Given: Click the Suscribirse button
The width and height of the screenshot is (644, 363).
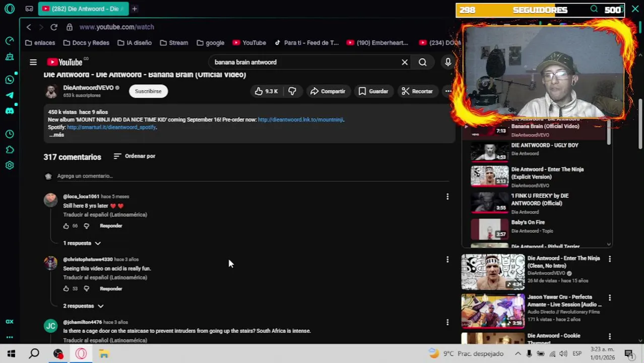Looking at the screenshot, I should tap(148, 91).
